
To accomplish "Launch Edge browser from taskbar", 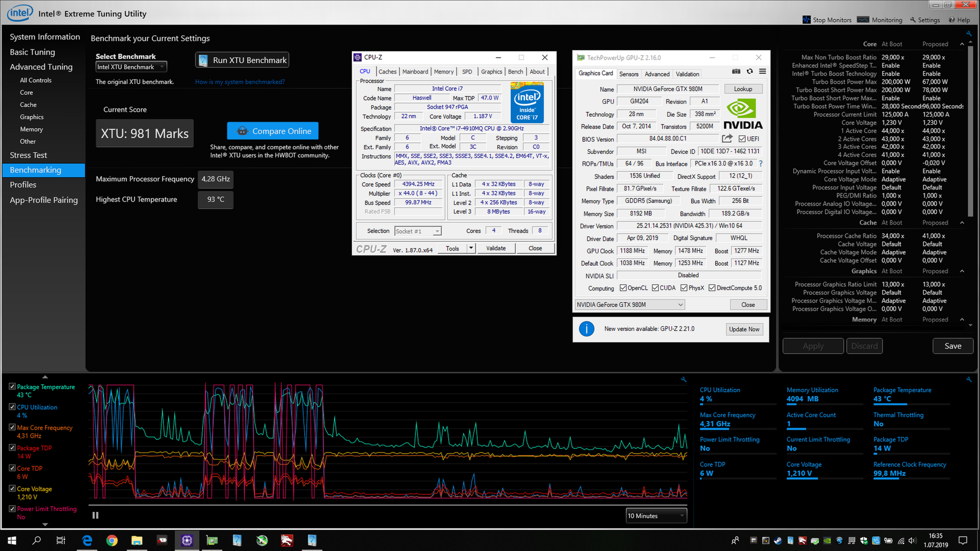I will [x=87, y=540].
